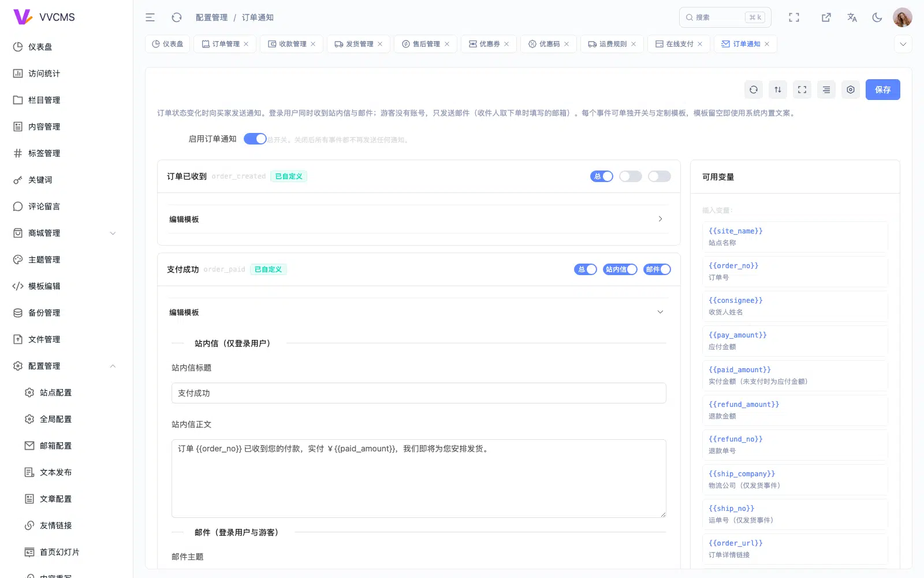The height and width of the screenshot is (578, 924).
Task: Expand 编辑模板 under 订单已收到
Action: coord(418,219)
